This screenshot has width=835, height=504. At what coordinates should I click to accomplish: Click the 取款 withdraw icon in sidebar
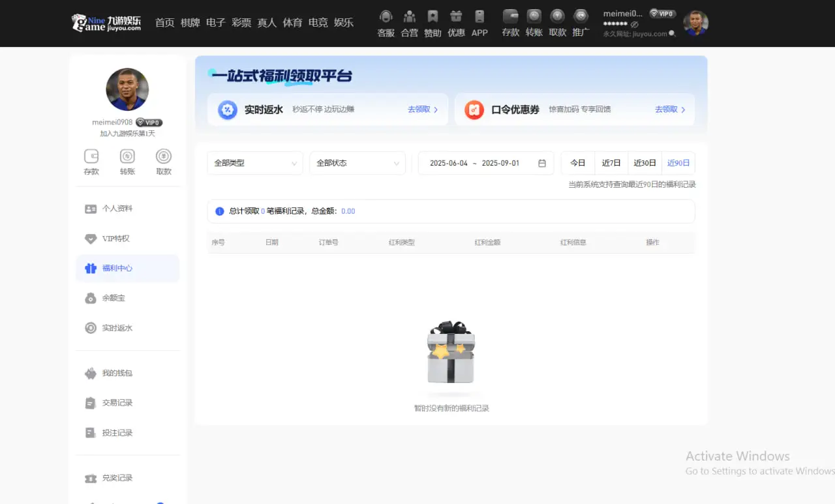point(164,156)
